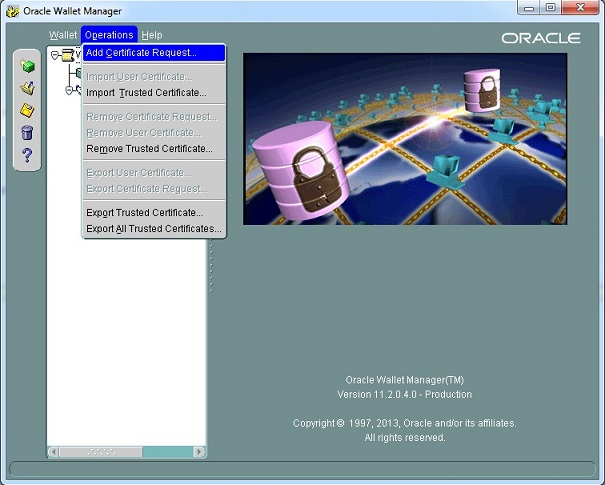
Task: Click the "Version 11.2.0.4.0 - Production" text
Action: click(404, 394)
